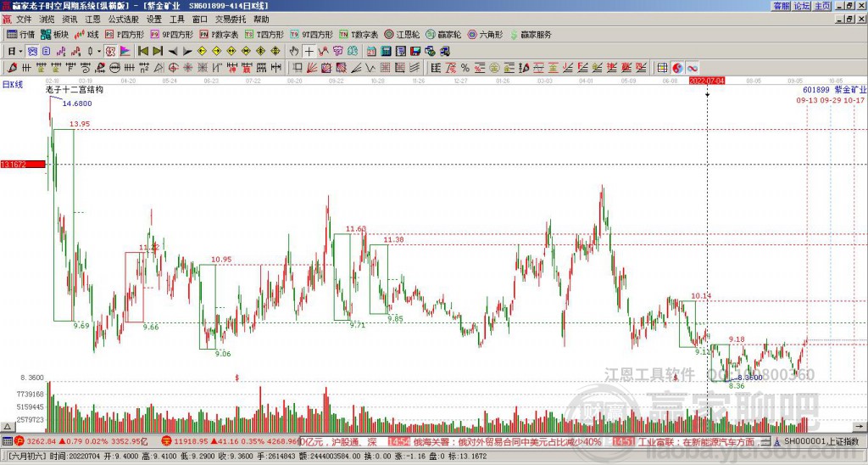Viewport: 868px width, 465px height.
Task: Launch the 赢家轮 wheel tool
Action: coord(443,34)
